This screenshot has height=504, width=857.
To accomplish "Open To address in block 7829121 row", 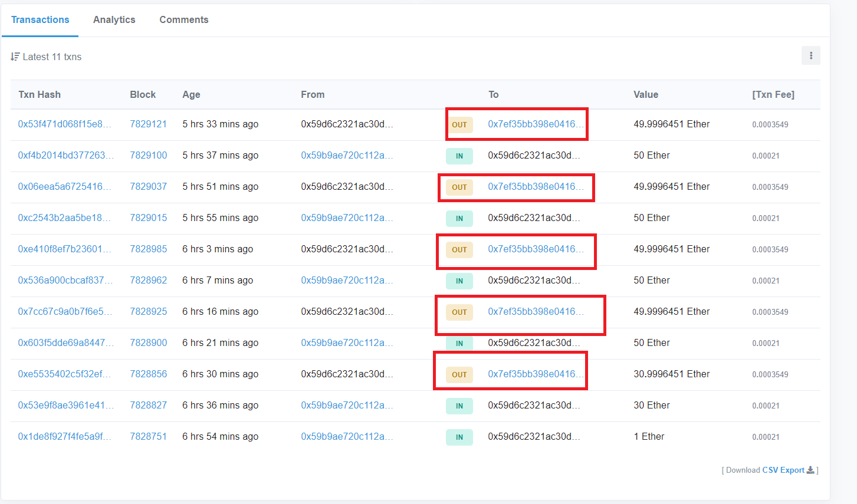I will point(536,124).
